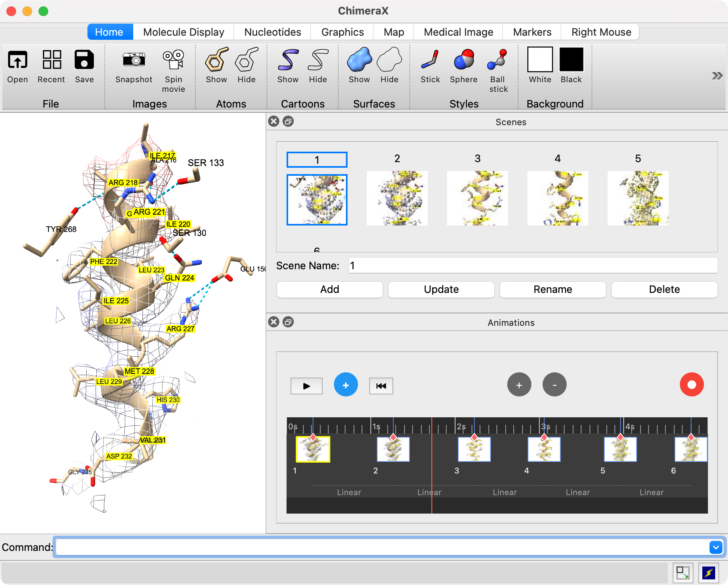Float the Scenes panel using undock icon
Image resolution: width=728 pixels, height=585 pixels.
point(288,121)
